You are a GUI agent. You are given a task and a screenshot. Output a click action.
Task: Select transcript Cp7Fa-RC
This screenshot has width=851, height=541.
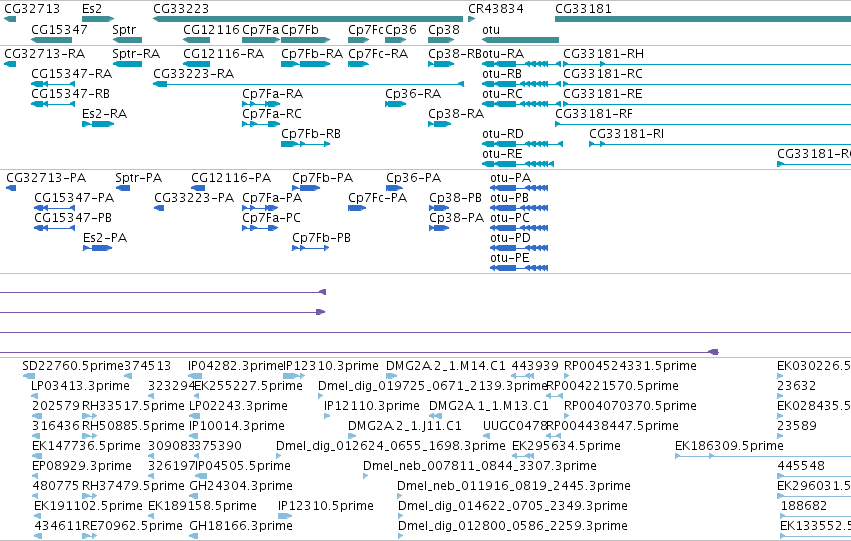point(261,124)
